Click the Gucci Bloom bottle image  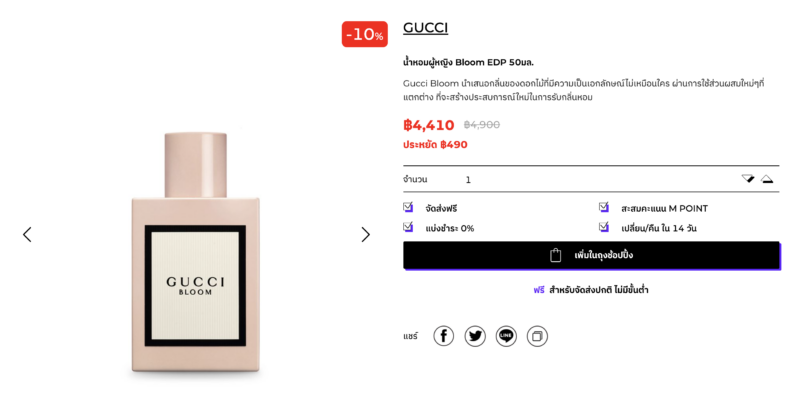(x=195, y=252)
